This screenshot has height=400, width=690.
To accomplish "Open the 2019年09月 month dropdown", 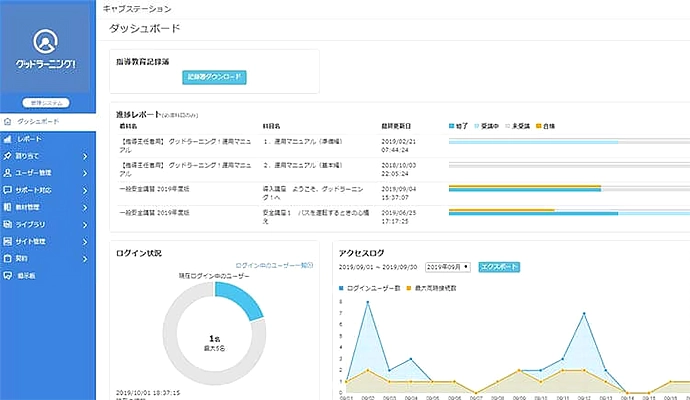I will point(449,268).
